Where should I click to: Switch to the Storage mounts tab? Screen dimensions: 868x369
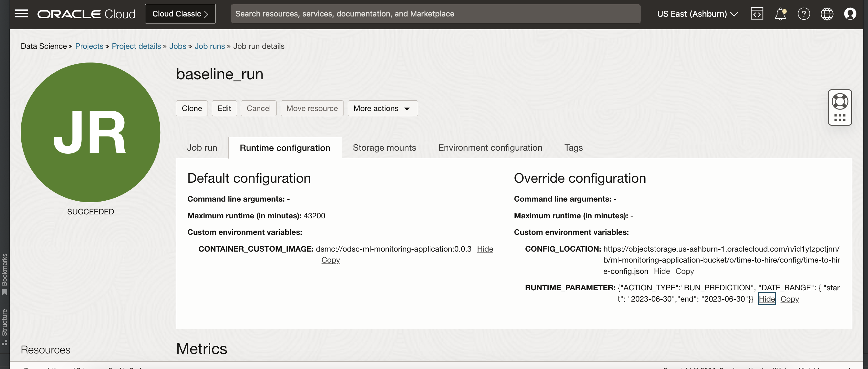click(384, 147)
